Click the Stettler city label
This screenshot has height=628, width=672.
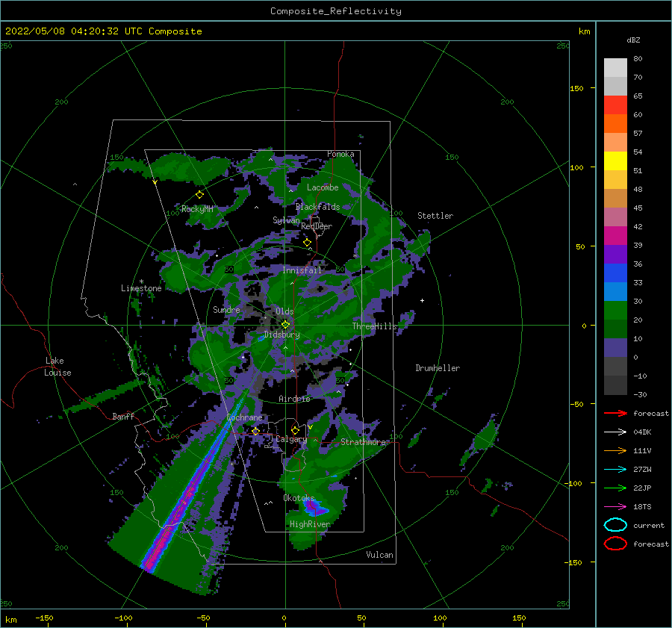435,216
